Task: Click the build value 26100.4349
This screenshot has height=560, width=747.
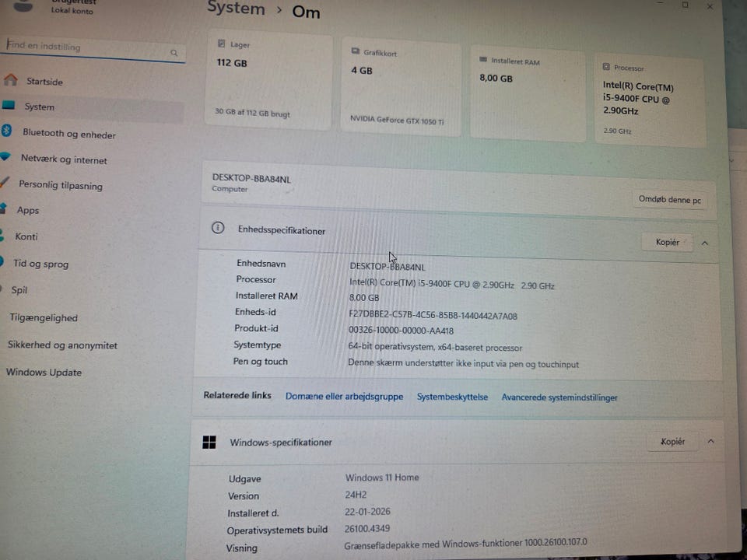Action: pyautogui.click(x=366, y=529)
